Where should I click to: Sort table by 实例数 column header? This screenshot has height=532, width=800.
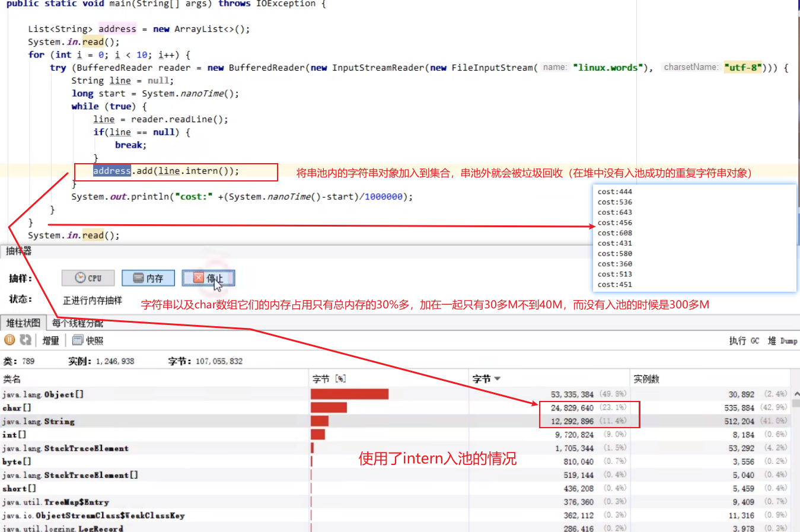point(646,379)
